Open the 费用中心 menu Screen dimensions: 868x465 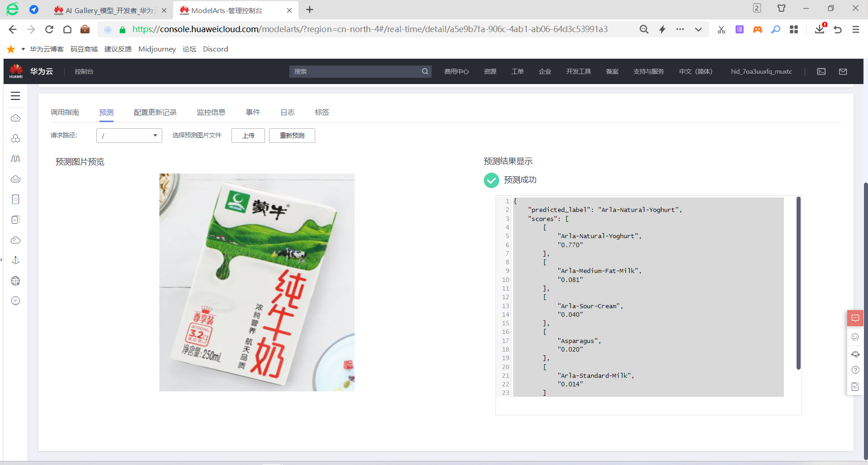tap(457, 71)
